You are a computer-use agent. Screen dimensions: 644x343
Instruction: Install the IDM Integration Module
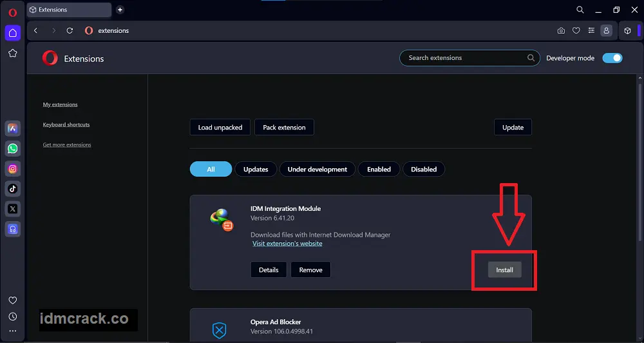coord(504,269)
